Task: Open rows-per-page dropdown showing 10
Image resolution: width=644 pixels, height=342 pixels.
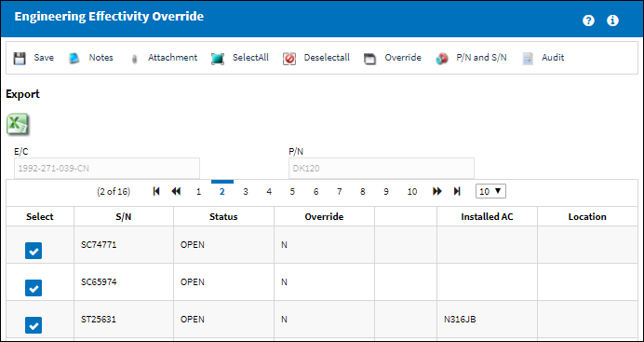Action: pyautogui.click(x=490, y=191)
